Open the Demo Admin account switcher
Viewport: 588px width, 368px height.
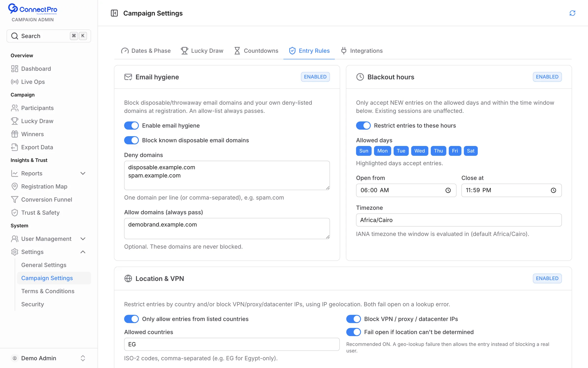49,358
